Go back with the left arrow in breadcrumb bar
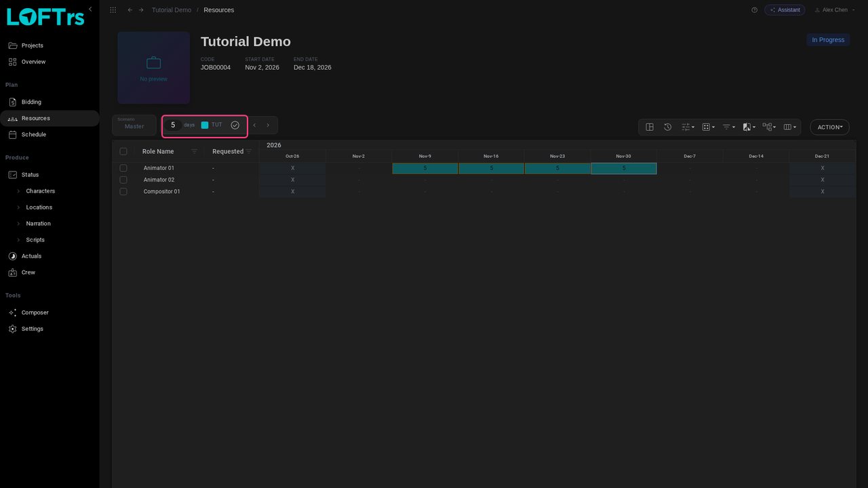 pyautogui.click(x=130, y=10)
